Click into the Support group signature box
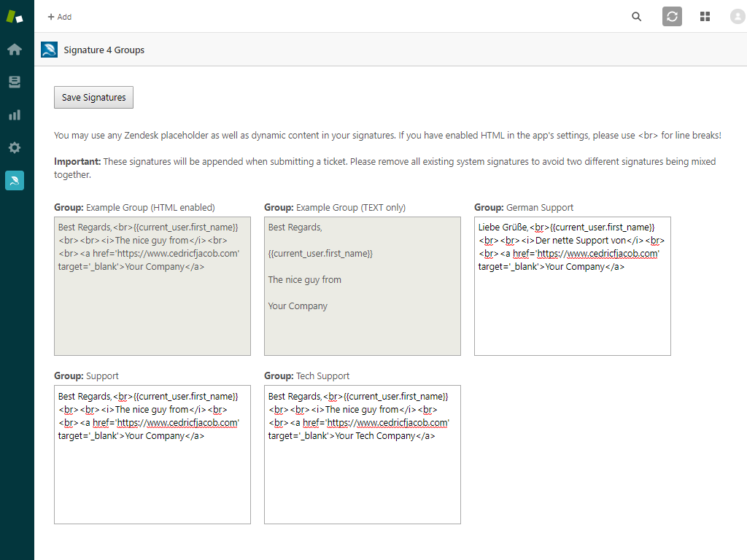Image resolution: width=747 pixels, height=560 pixels. point(152,455)
